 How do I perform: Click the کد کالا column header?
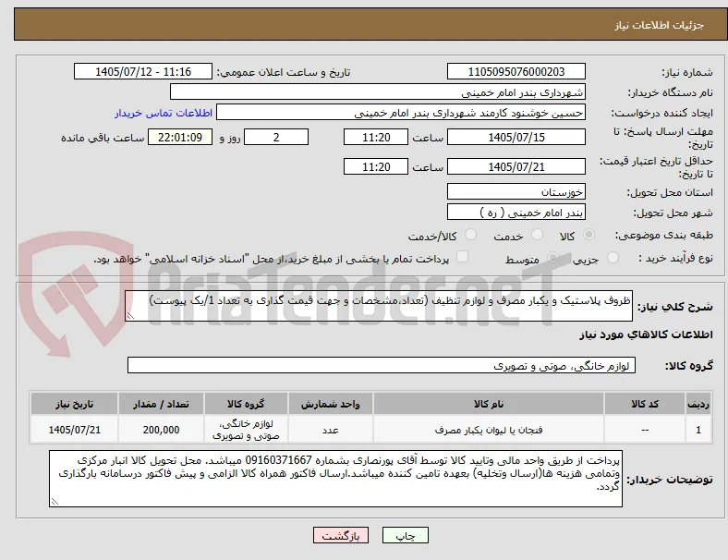(645, 404)
